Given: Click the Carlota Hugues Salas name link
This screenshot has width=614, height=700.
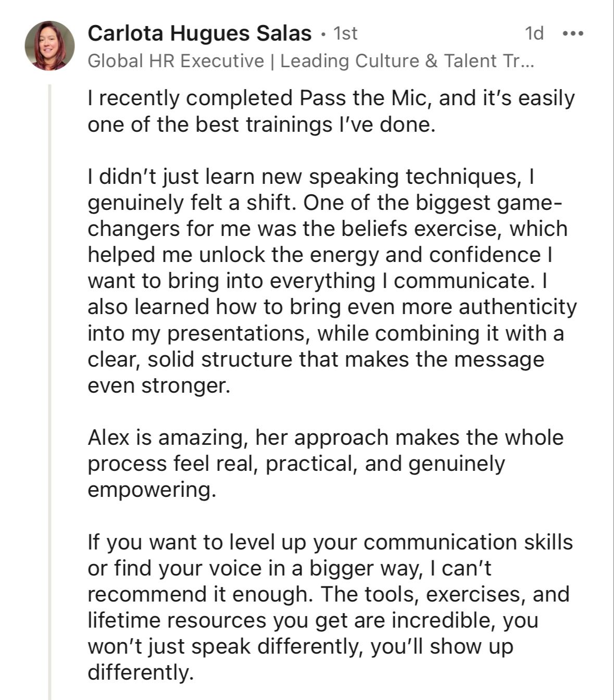Looking at the screenshot, I should (199, 34).
